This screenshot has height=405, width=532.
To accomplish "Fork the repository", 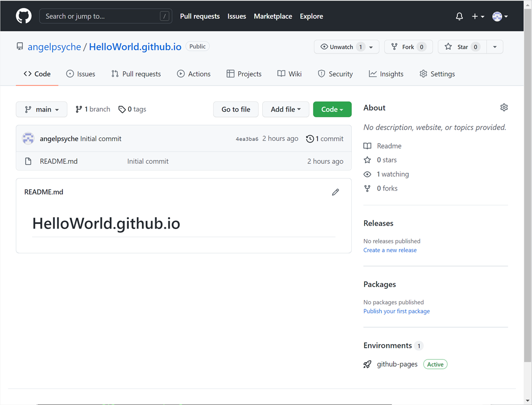I will [x=408, y=47].
